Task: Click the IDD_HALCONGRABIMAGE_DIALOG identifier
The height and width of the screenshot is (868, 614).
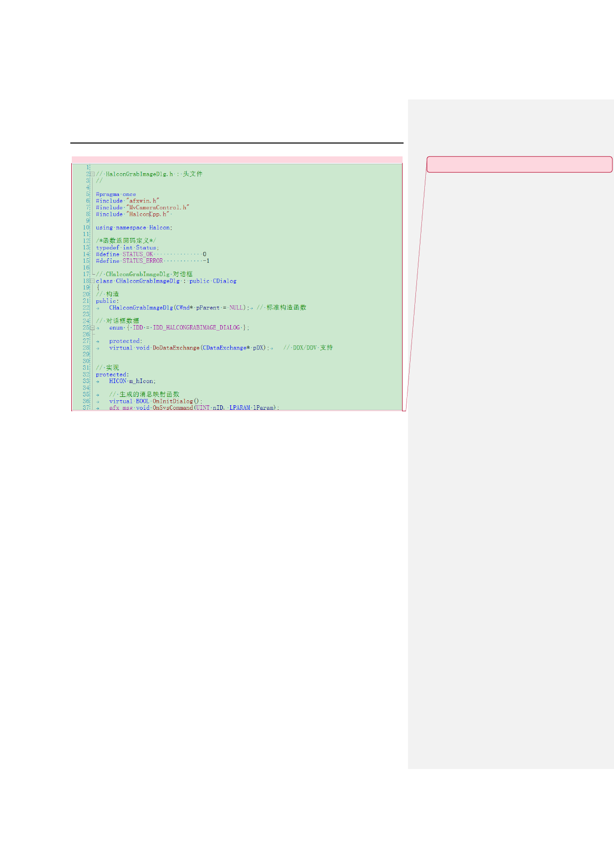Action: pyautogui.click(x=196, y=328)
